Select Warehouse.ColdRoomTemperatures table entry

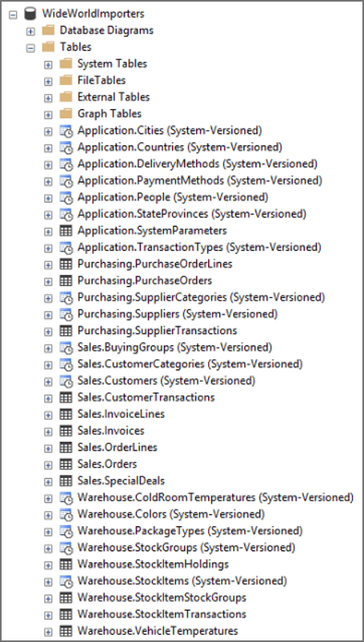215,498
